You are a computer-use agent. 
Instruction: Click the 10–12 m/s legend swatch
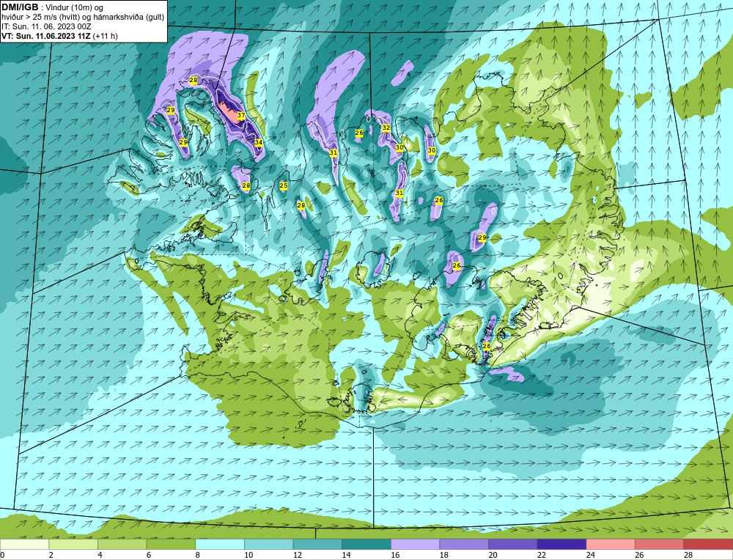point(269,544)
